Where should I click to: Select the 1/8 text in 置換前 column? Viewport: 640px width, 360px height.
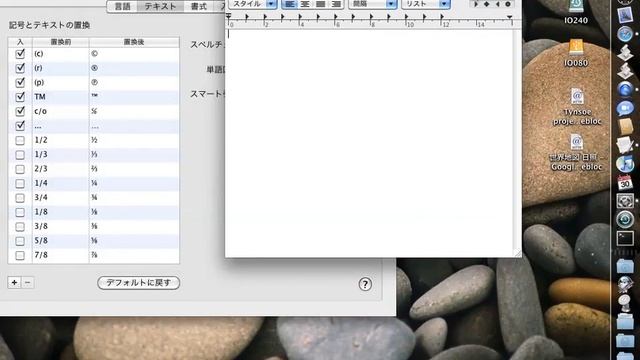tap(41, 212)
